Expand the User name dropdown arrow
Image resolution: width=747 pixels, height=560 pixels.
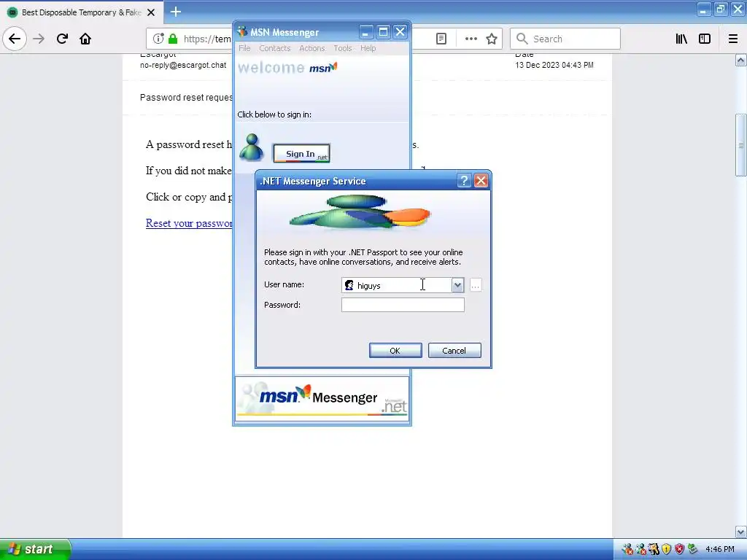click(457, 285)
